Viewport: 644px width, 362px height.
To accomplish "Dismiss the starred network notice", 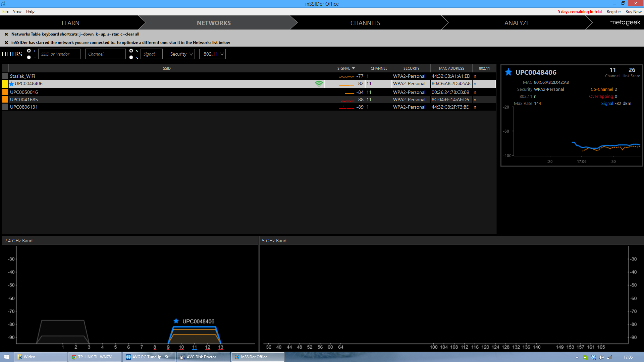I will (6, 43).
